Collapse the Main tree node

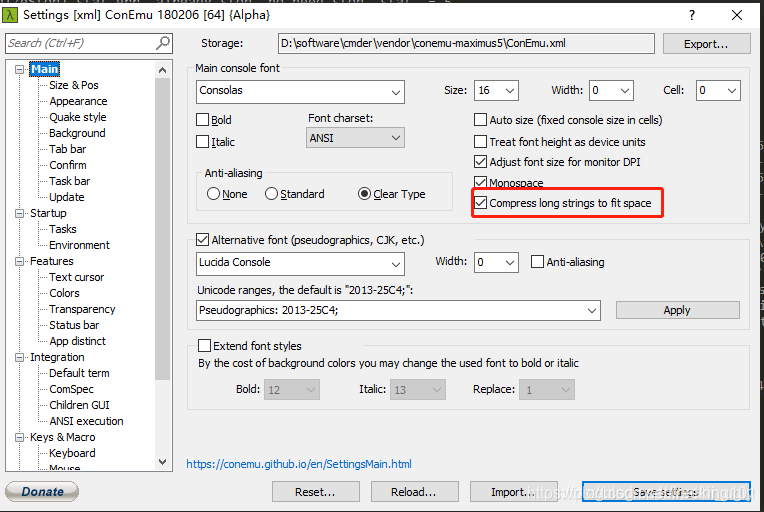[x=19, y=69]
